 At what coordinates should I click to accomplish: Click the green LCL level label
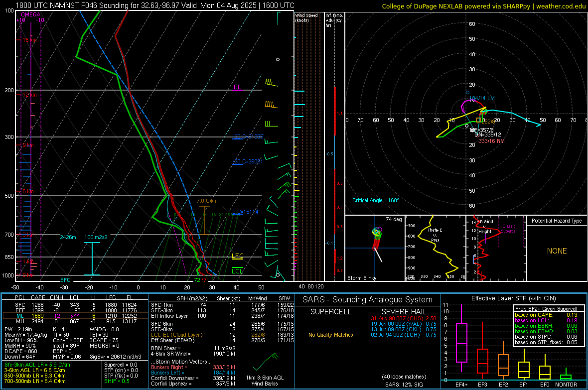point(237,271)
